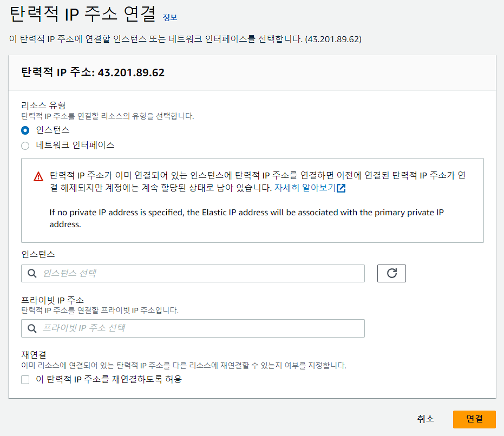Enable 이 탄력적 IP 주소를 재연결하도록 허용 checkbox

25,380
